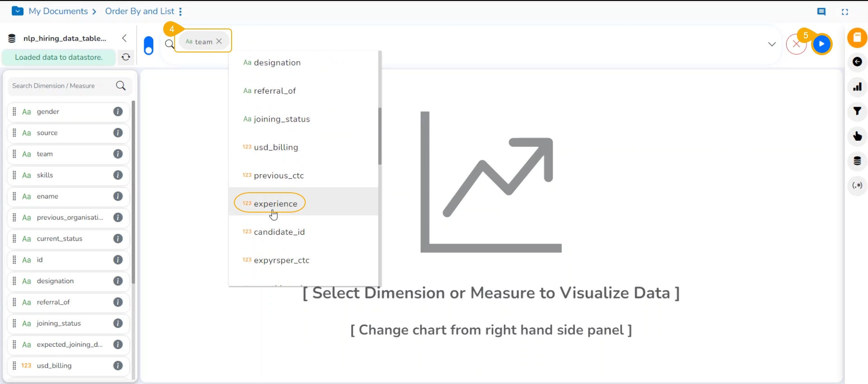Screen dimensions: 868x384
Task: Click the datastore stack icon on right sidebar
Action: coord(857,161)
